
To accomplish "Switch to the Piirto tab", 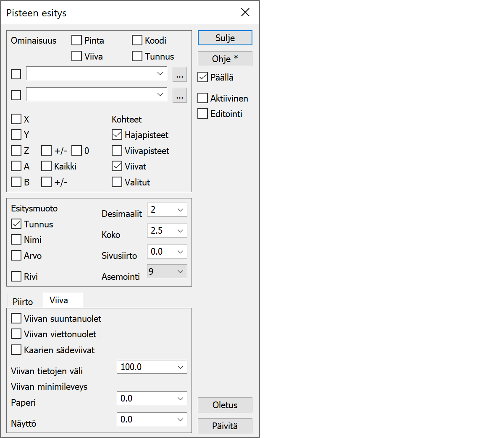I will (23, 302).
